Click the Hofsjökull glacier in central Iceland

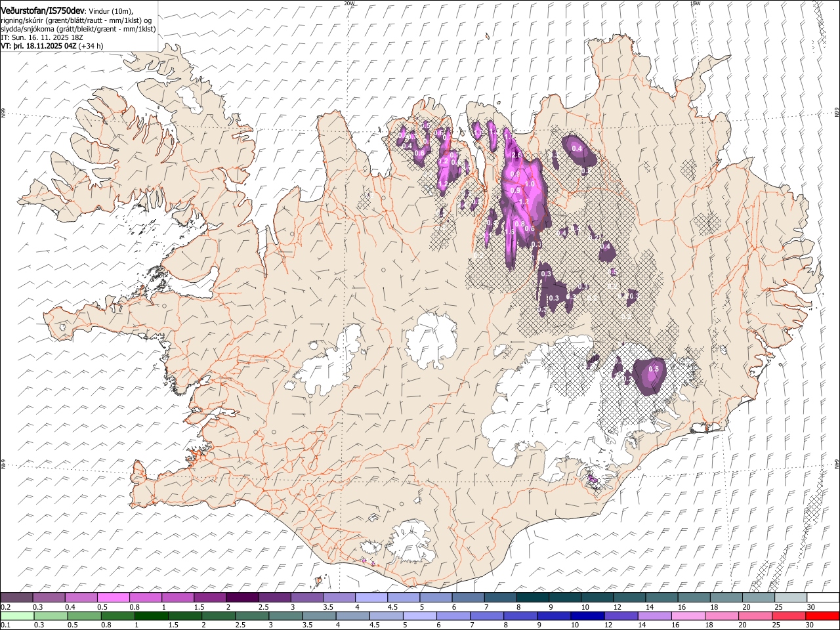[x=432, y=339]
